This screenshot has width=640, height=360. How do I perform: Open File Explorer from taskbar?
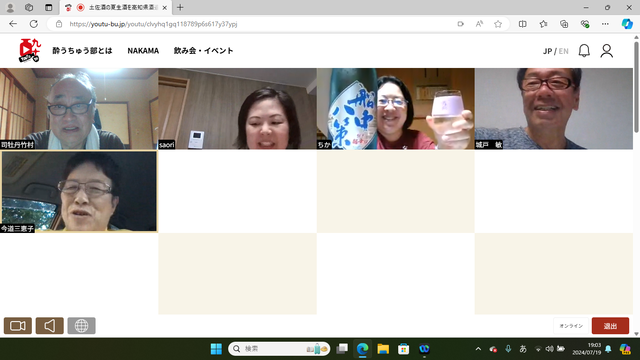pos(383,349)
